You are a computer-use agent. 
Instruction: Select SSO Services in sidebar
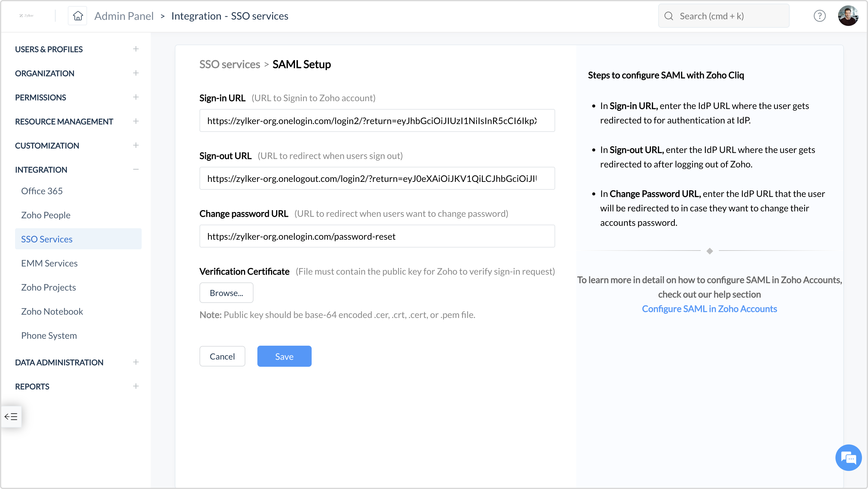pos(78,239)
